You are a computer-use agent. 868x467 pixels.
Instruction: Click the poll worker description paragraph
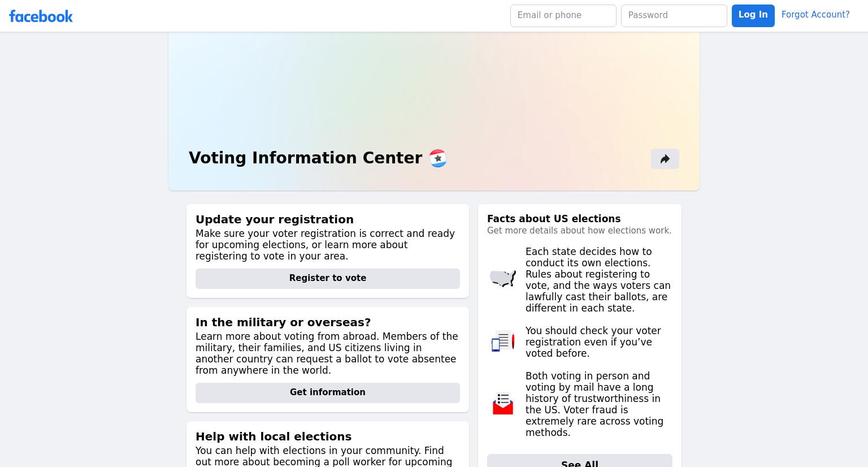[x=324, y=456]
